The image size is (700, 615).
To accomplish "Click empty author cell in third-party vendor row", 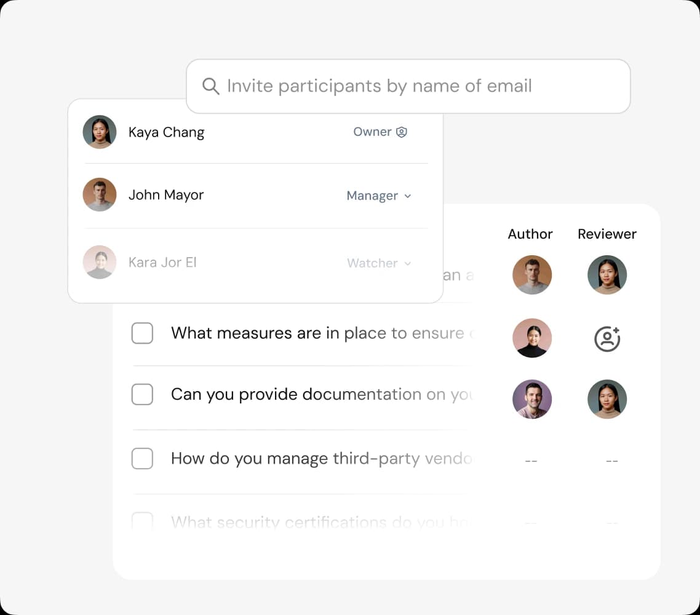I will pyautogui.click(x=531, y=461).
